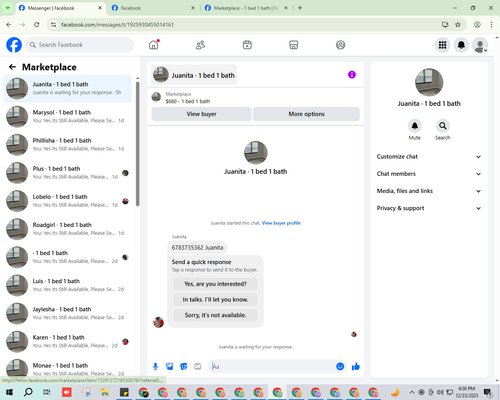Open File Explorer from the taskbar
The width and height of the screenshot is (500, 400).
click(105, 392)
